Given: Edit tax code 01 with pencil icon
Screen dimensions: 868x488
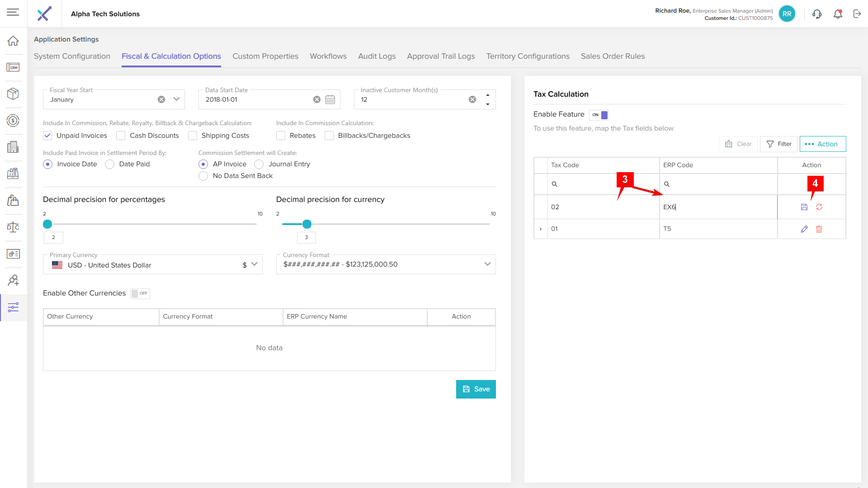Looking at the screenshot, I should (804, 229).
